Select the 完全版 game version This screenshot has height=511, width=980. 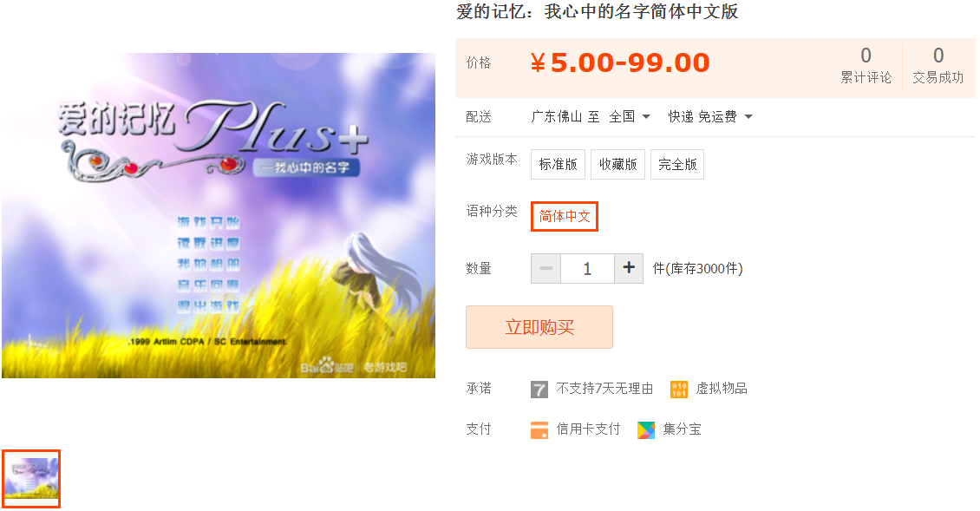(x=676, y=165)
